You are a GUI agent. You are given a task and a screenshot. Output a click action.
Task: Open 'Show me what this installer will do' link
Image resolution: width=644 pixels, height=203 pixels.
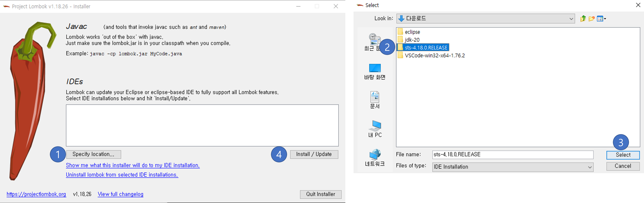tap(133, 165)
